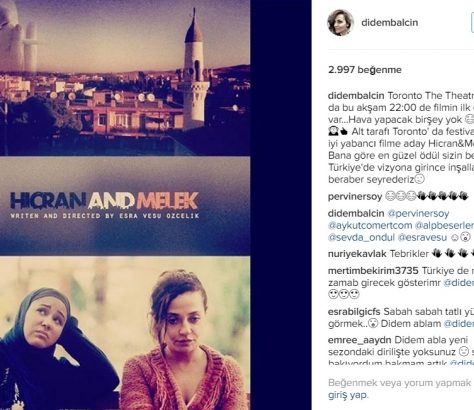Click didembalcin username in caption

click(x=356, y=96)
